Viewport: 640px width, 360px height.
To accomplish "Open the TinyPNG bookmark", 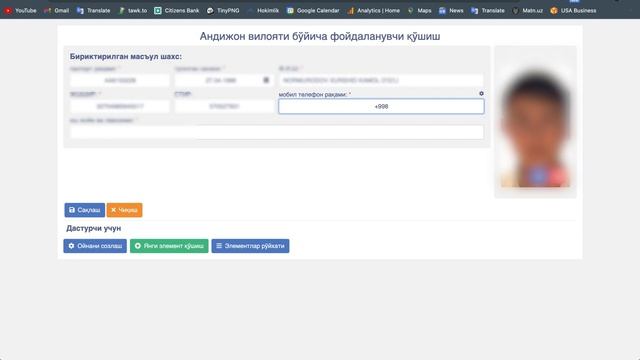I will (x=223, y=11).
